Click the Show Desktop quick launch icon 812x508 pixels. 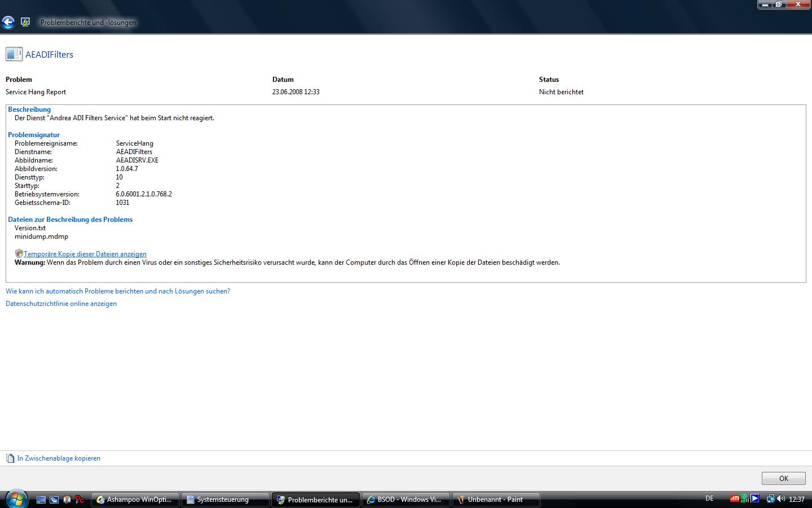point(41,500)
